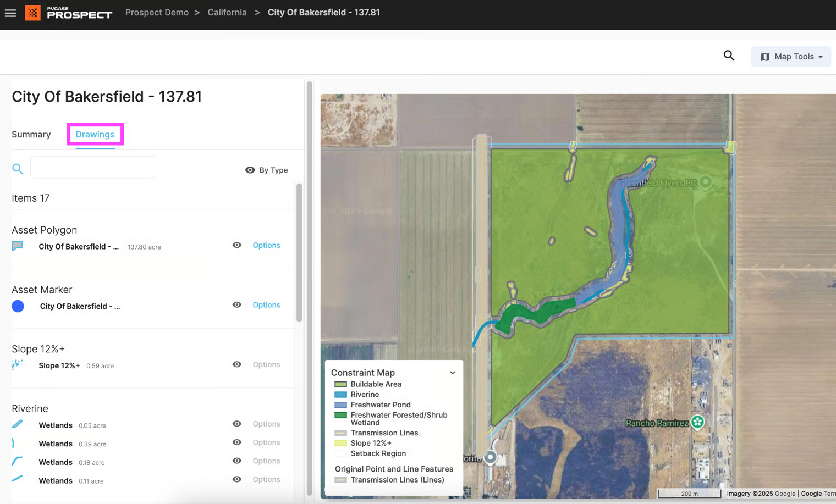Click the blue Asset Marker circle icon
Screen dimensions: 836x504
[x=18, y=306]
